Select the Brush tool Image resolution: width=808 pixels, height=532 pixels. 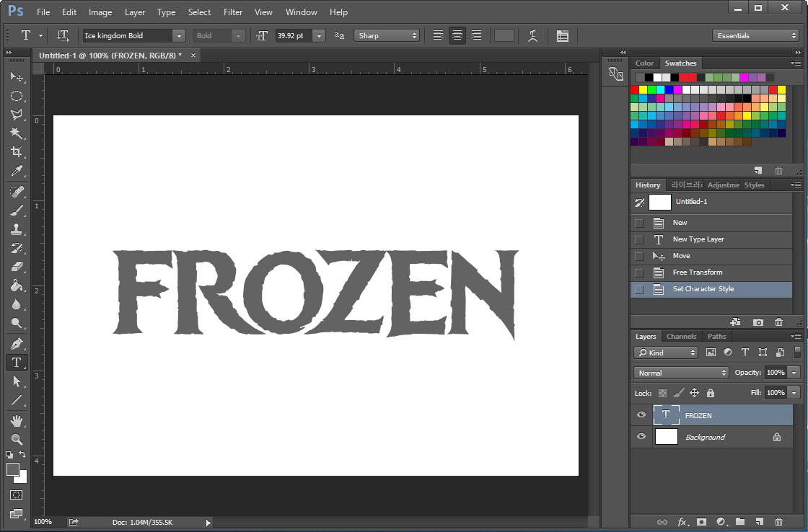point(17,210)
